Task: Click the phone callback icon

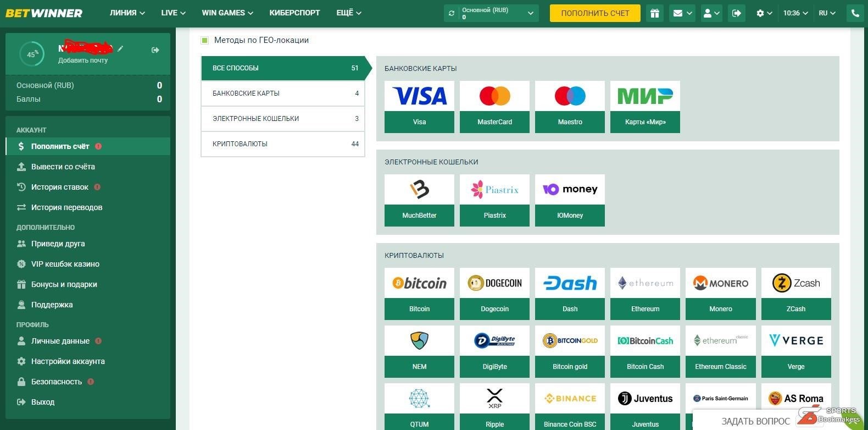Action: (x=855, y=13)
